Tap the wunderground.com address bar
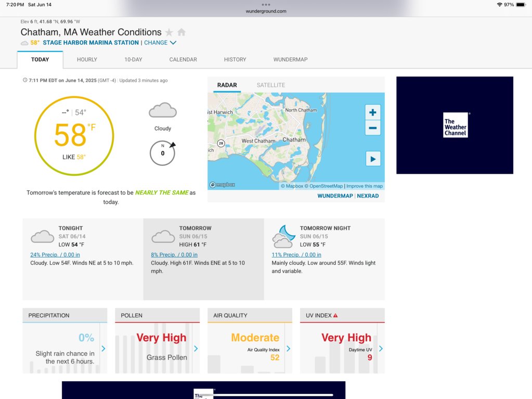 point(266,11)
